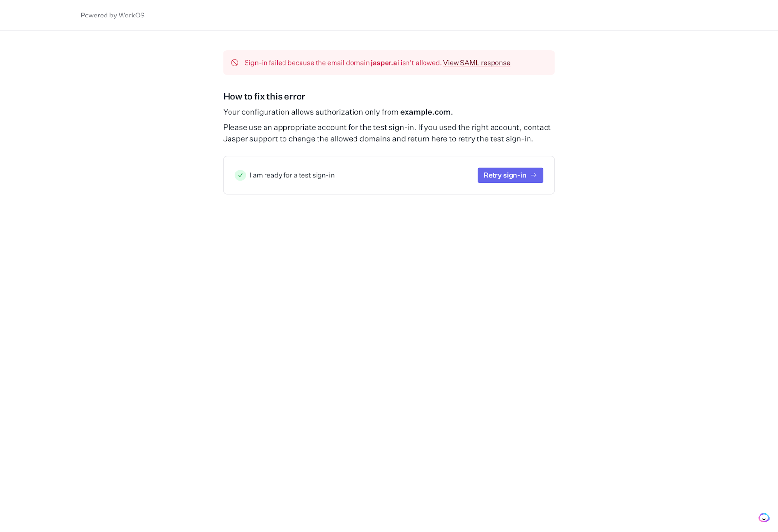
Task: Click the bold jasper.ai domain text
Action: pyautogui.click(x=385, y=63)
